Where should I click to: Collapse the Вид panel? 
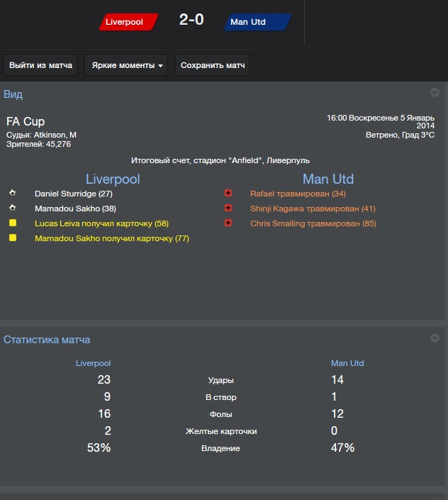point(435,93)
